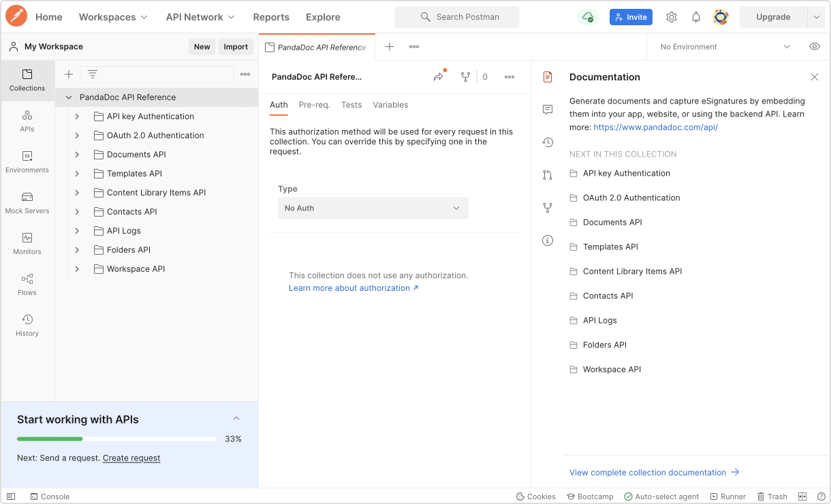Screen dimensions: 831x504
Task: Open the Environments sidebar panel
Action: [x=27, y=162]
